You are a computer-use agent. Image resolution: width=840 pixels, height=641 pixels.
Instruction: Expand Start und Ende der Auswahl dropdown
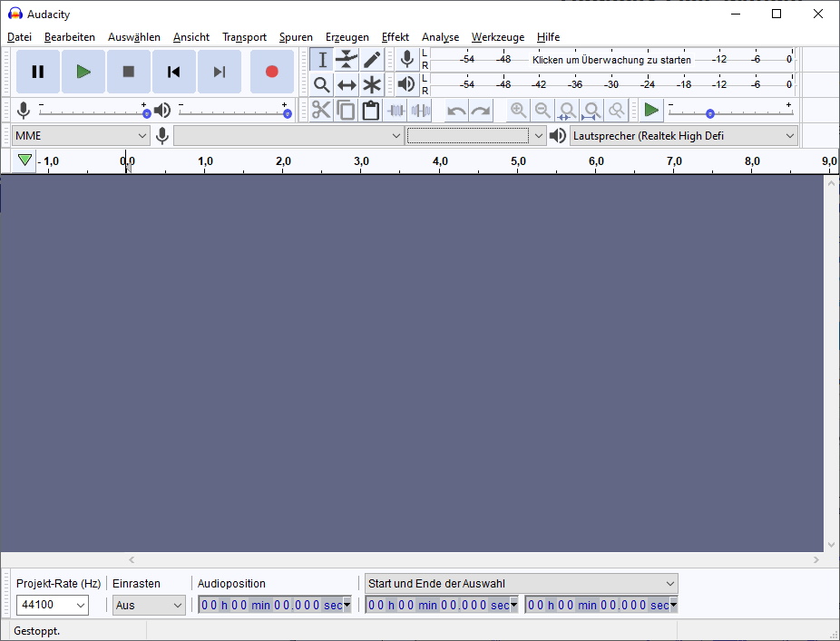[522, 583]
